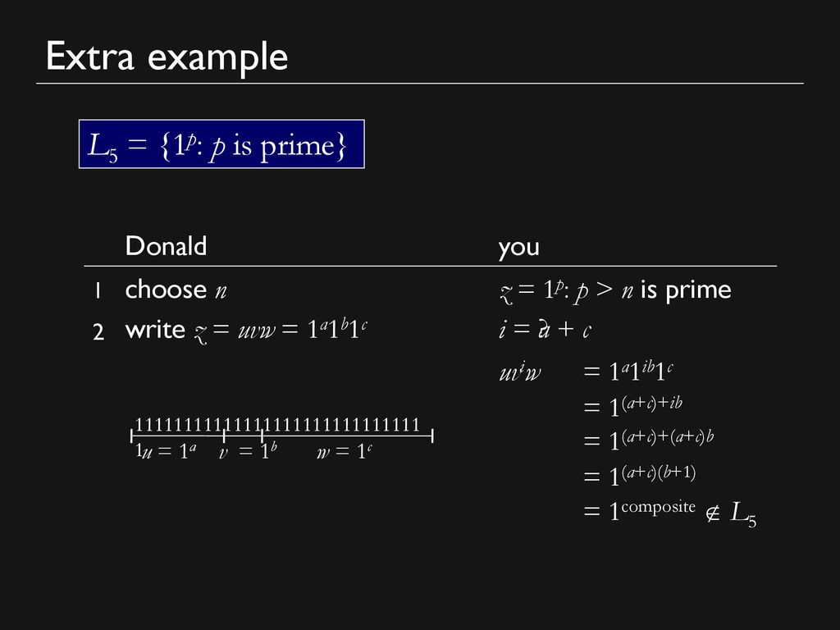The image size is (840, 630).
Task: Click the '(a+c)(b+1)' exponent line
Action: (639, 475)
